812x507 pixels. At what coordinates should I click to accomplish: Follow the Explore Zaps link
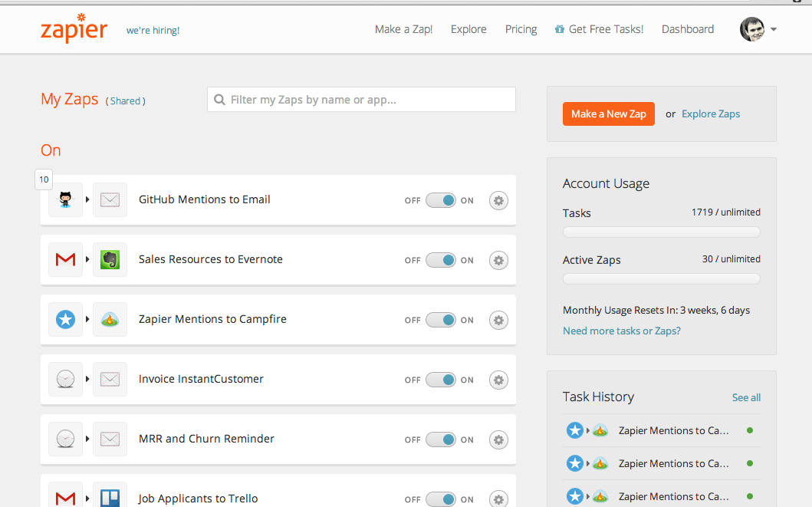click(x=711, y=114)
